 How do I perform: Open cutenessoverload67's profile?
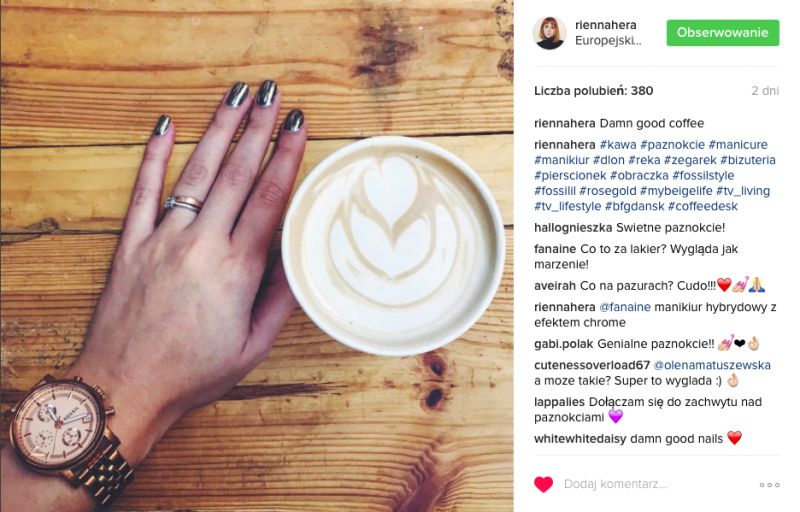coord(592,365)
